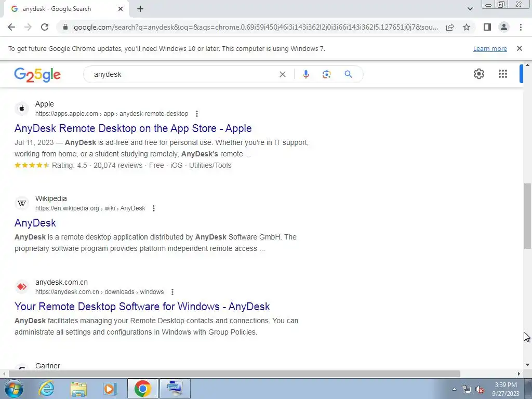
Task: Dismiss the Windows 7 update notice
Action: coord(520,48)
